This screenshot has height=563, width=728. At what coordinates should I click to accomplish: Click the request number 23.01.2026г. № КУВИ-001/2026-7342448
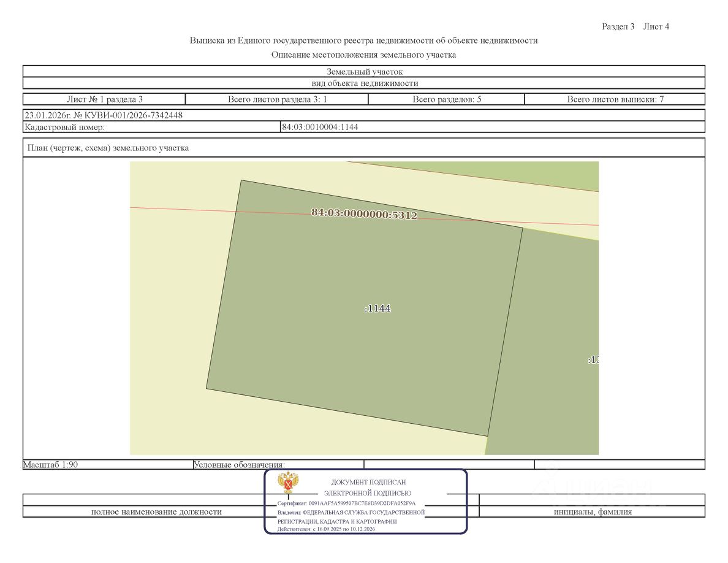tap(104, 115)
